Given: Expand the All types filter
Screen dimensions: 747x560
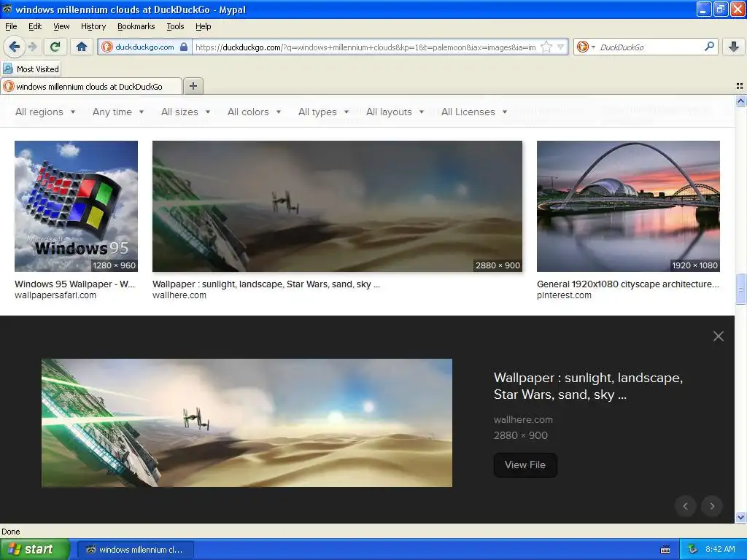Looking at the screenshot, I should (x=323, y=112).
